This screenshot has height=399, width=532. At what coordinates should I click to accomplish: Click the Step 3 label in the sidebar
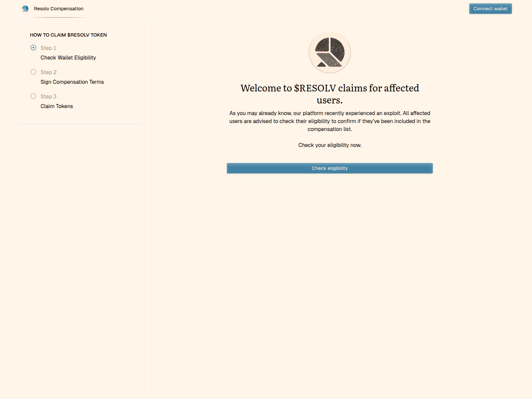coord(48,96)
